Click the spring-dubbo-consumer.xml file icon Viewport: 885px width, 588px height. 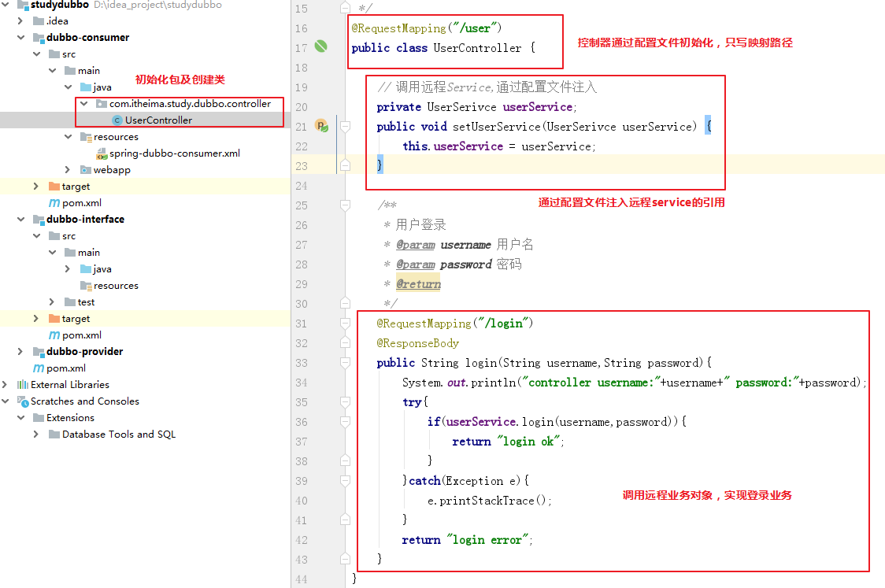tap(102, 153)
